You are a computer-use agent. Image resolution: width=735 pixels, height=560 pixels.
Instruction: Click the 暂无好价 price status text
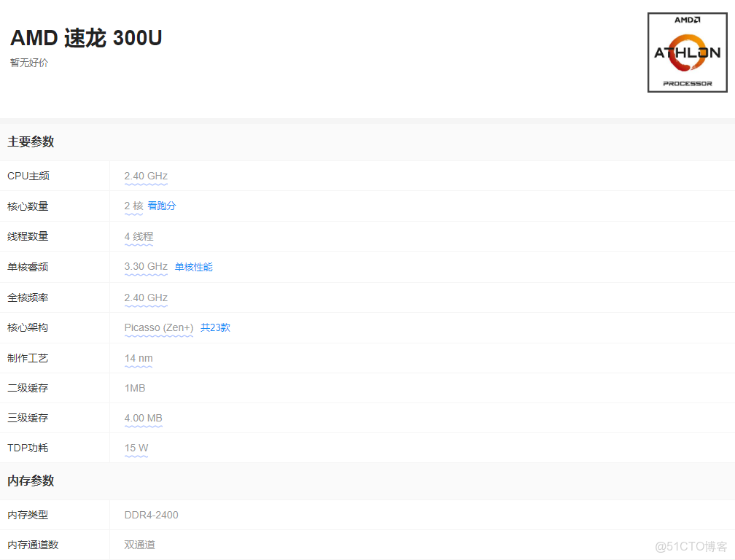point(28,63)
